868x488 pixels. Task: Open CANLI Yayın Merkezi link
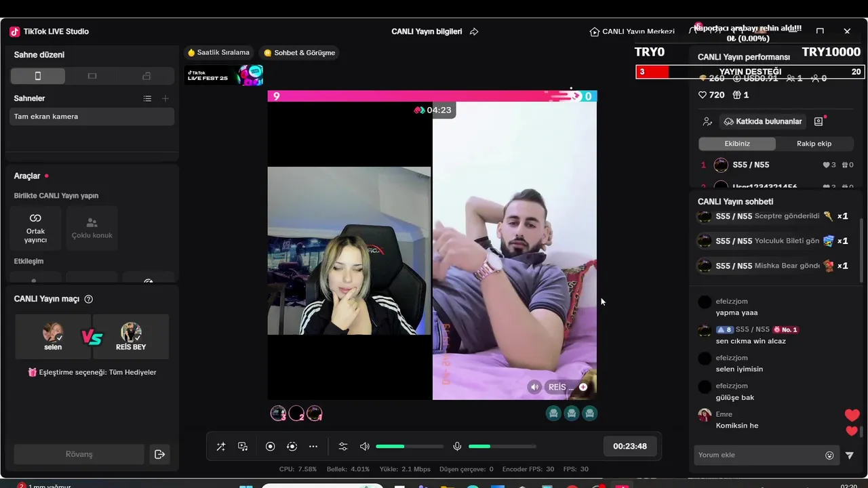click(632, 32)
